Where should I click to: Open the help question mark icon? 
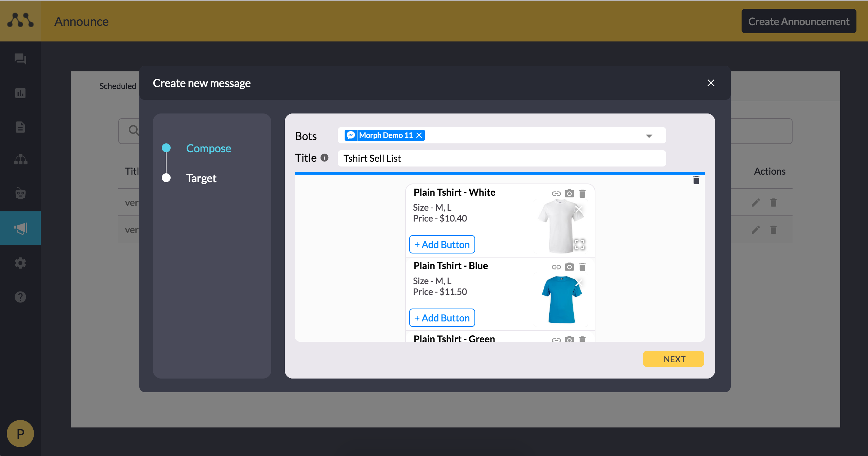click(20, 297)
